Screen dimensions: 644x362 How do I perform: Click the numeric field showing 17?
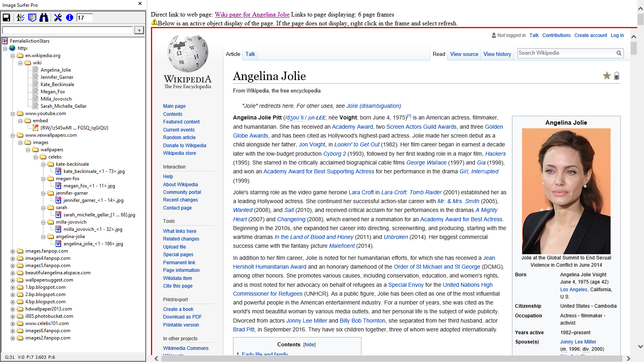85,17
